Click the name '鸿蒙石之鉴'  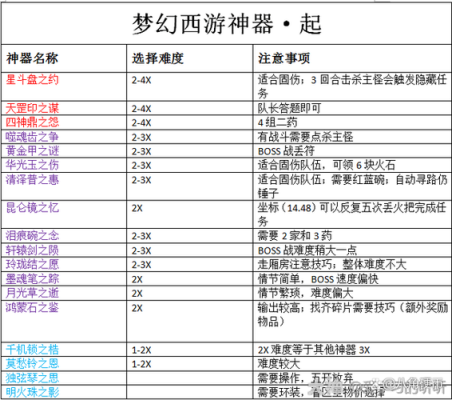(32, 307)
